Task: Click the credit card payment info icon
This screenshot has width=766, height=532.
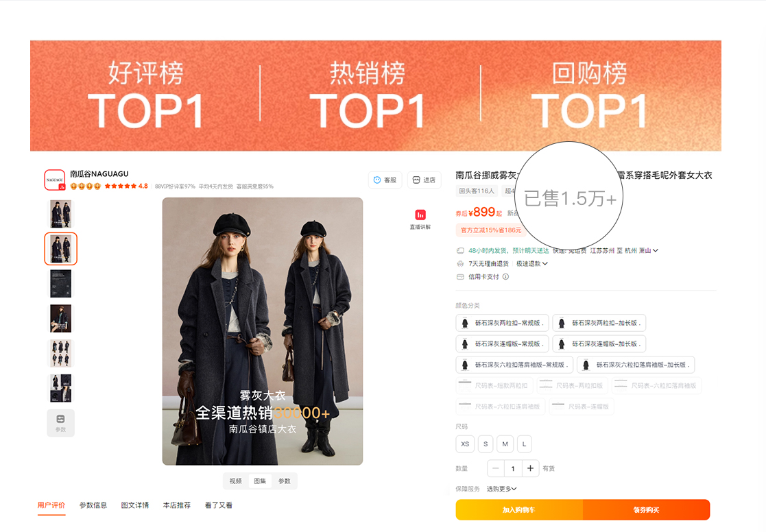Action: [505, 276]
